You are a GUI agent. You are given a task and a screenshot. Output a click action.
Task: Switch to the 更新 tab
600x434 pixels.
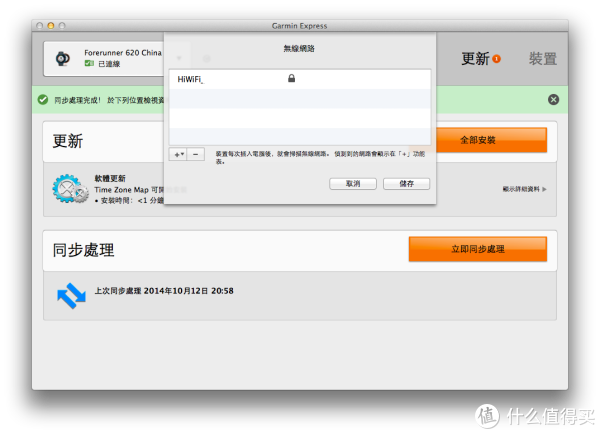tap(475, 59)
